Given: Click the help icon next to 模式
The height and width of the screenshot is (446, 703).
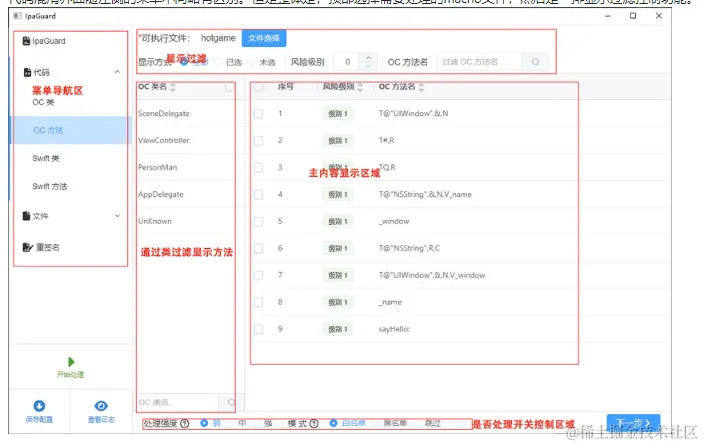Looking at the screenshot, I should tap(314, 423).
